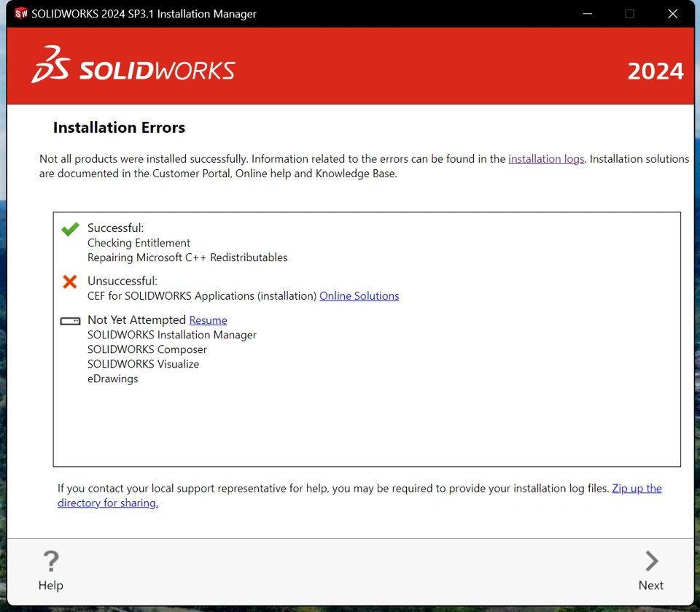Screen dimensions: 700x612
Task: Click the Resume link
Action: [208, 319]
